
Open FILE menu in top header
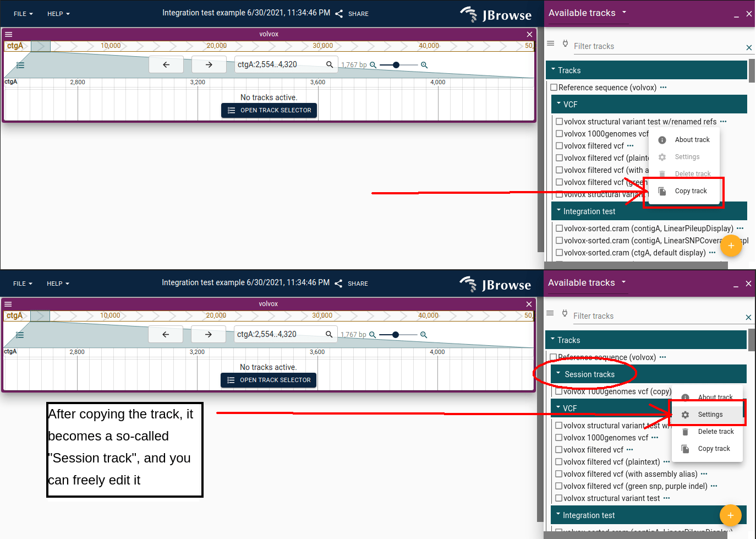pyautogui.click(x=23, y=14)
